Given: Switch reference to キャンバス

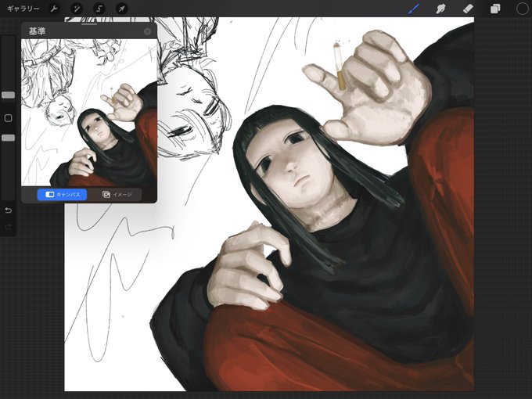Looking at the screenshot, I should pos(62,194).
